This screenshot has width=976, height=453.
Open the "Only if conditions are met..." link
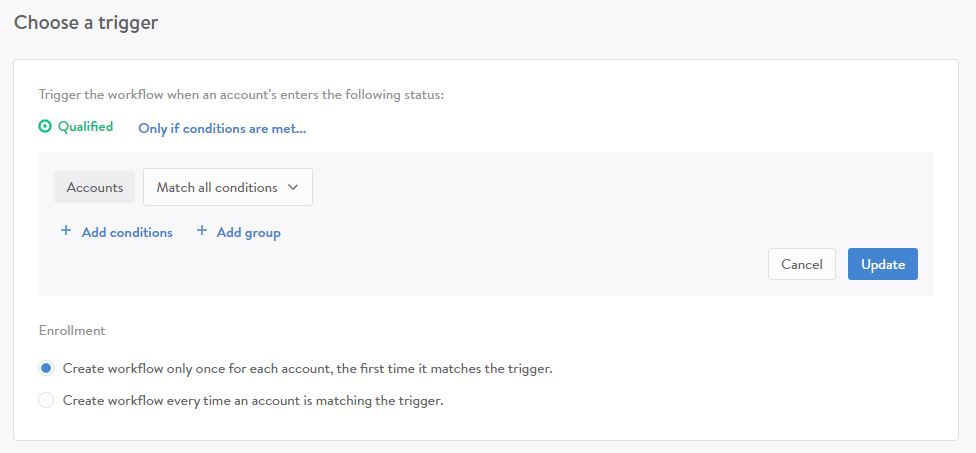click(222, 128)
